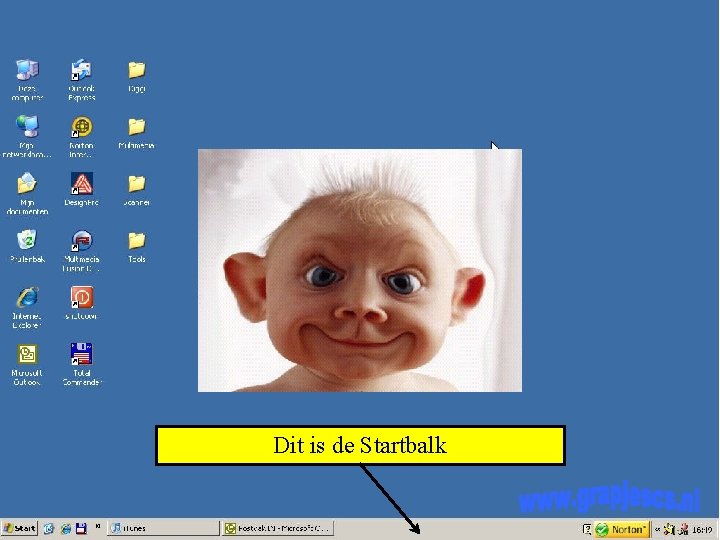The height and width of the screenshot is (540, 720).
Task: Expand quick launch overflow chevron
Action: 98,526
